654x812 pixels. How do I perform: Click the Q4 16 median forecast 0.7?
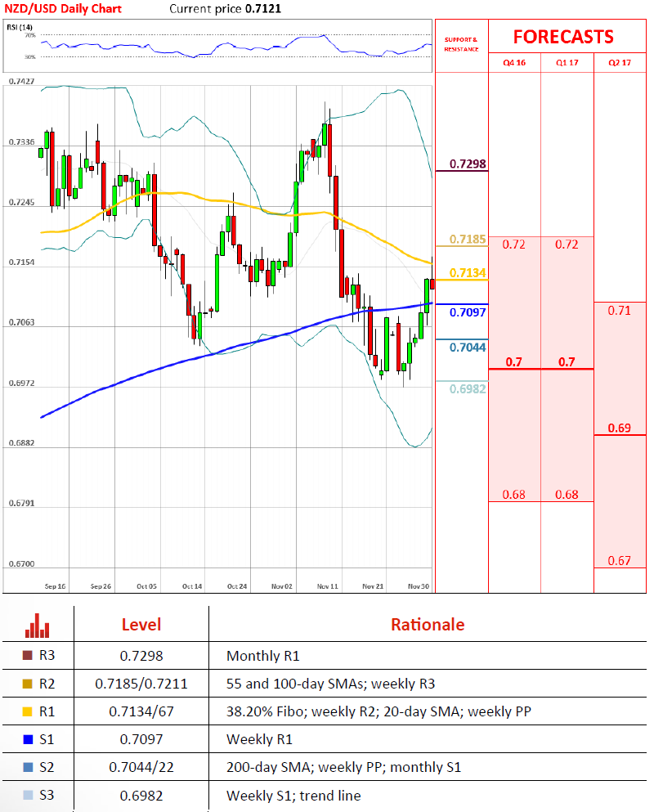(x=514, y=362)
